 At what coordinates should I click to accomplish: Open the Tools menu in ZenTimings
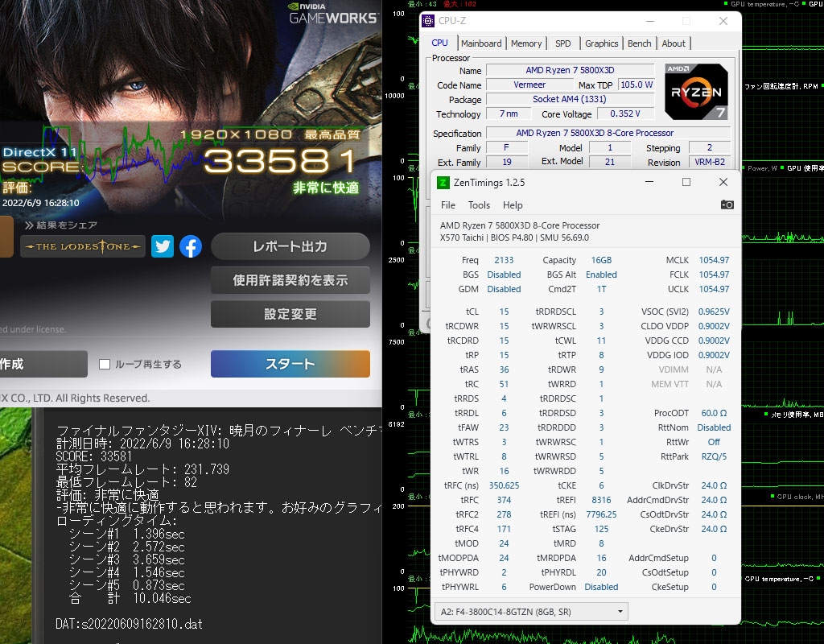[479, 205]
